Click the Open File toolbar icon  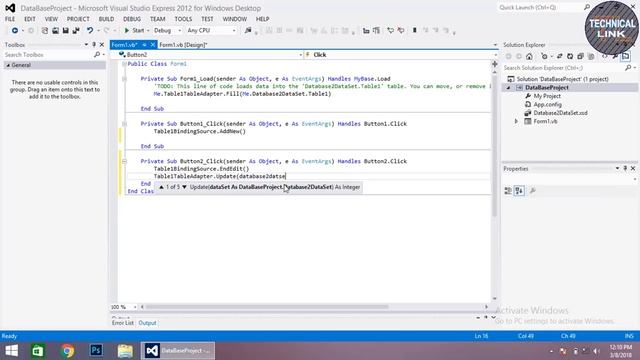coord(55,31)
